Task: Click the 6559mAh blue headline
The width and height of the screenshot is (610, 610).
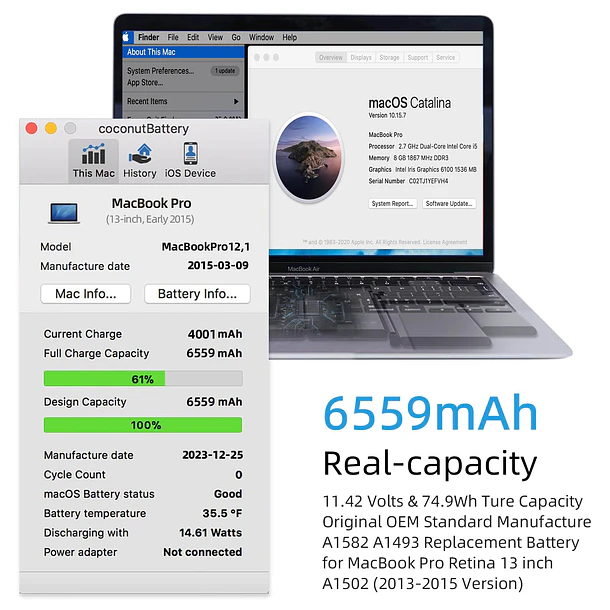Action: [430, 412]
